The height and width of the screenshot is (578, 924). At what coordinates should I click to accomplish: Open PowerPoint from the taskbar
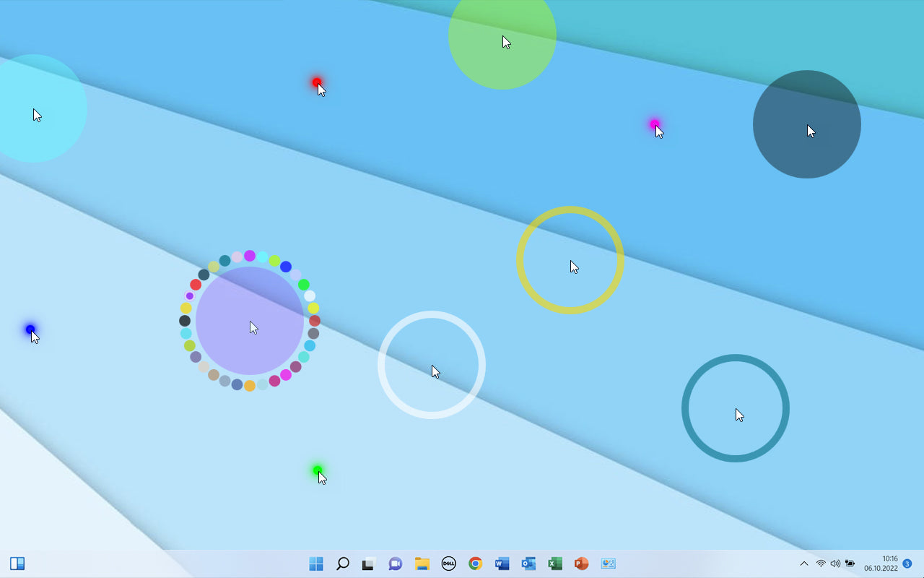581,564
